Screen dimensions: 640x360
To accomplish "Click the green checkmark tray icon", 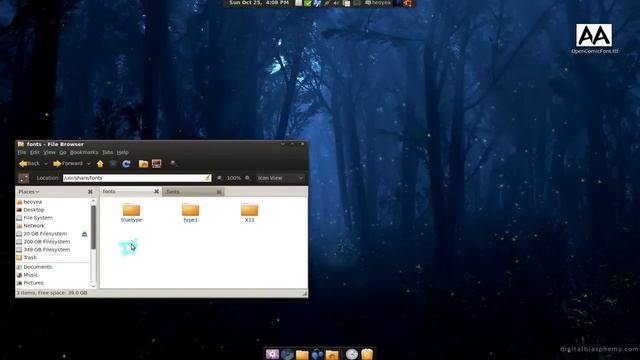I will 308,3.
